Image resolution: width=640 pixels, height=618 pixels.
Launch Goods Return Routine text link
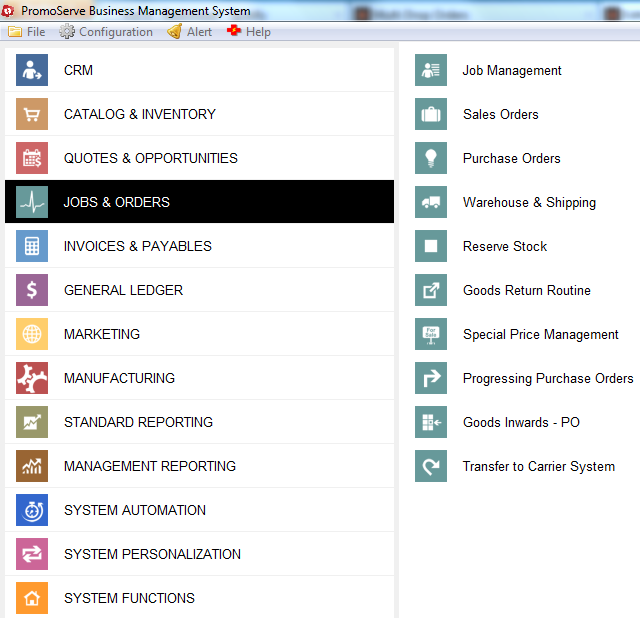coord(527,290)
